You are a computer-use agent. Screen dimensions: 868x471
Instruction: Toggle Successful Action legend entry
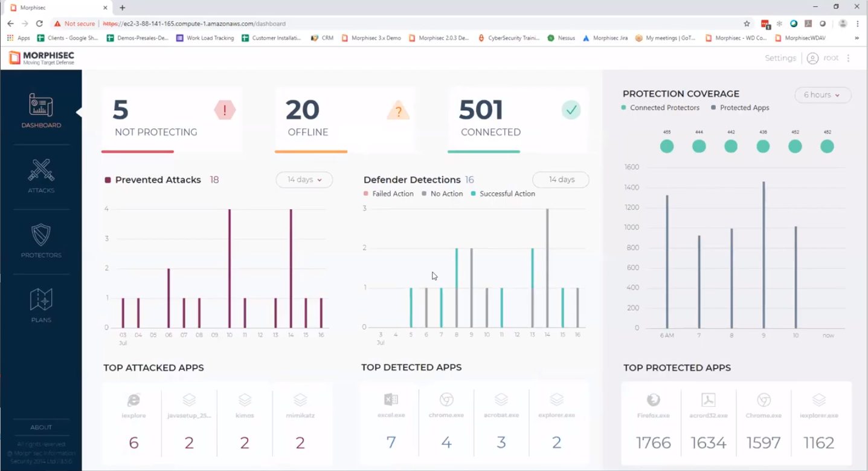tap(503, 193)
